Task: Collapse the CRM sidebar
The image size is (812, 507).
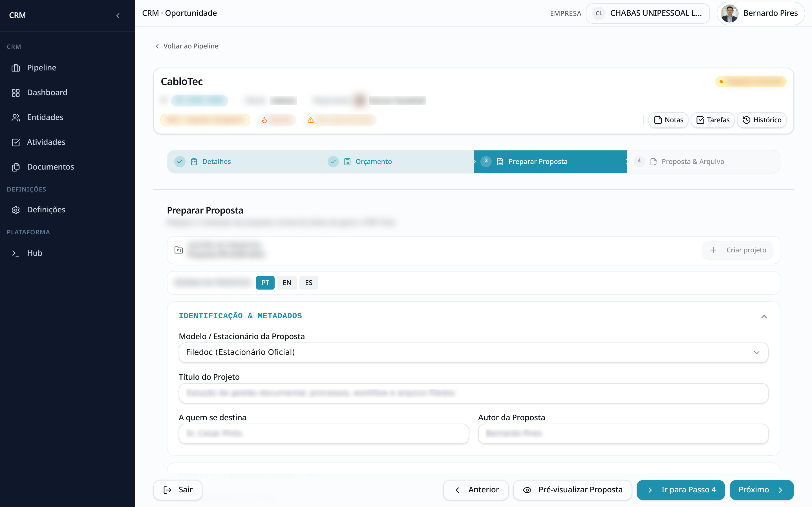Action: (x=118, y=15)
